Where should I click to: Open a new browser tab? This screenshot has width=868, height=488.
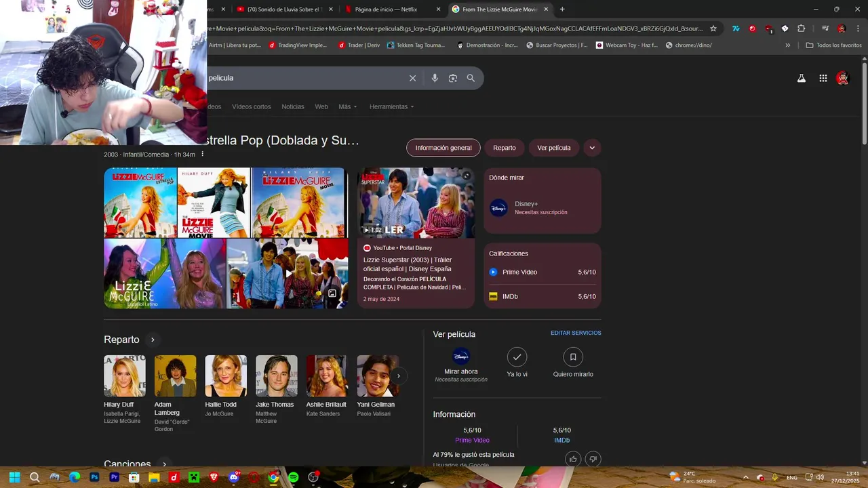562,9
